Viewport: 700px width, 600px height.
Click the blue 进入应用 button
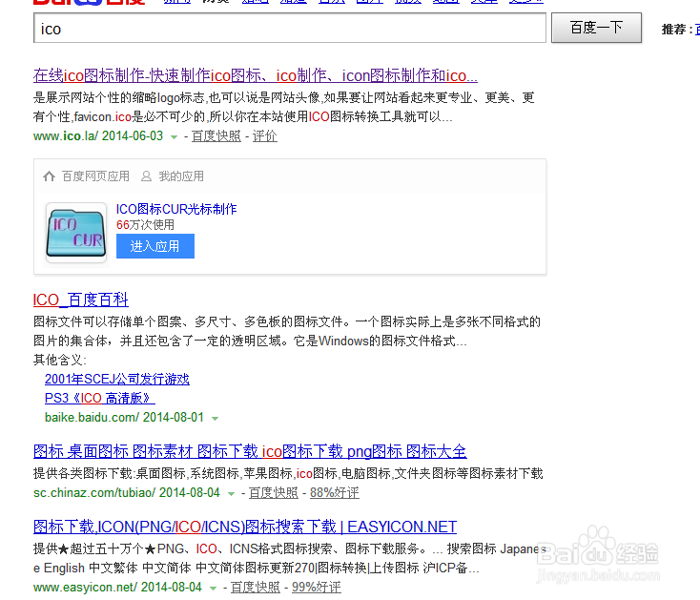click(x=155, y=246)
